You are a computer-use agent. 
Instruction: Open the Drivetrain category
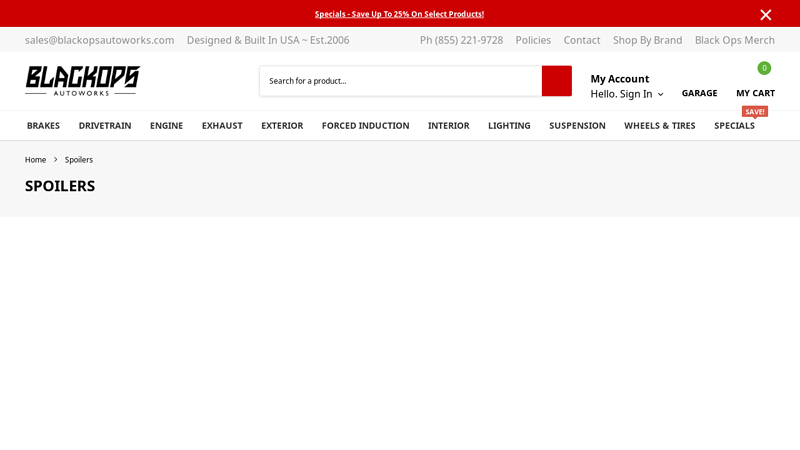pyautogui.click(x=105, y=126)
